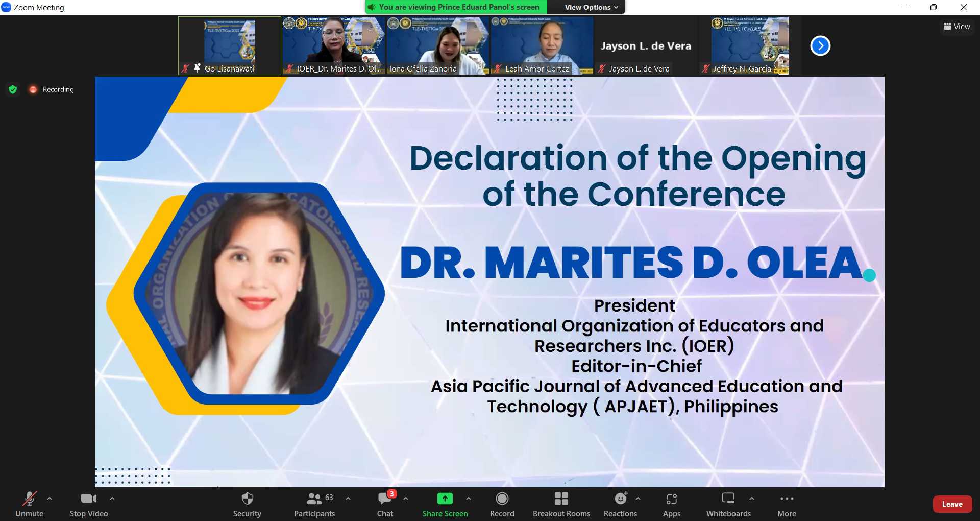This screenshot has height=521, width=980.
Task: Open the Participants panel
Action: tap(313, 503)
